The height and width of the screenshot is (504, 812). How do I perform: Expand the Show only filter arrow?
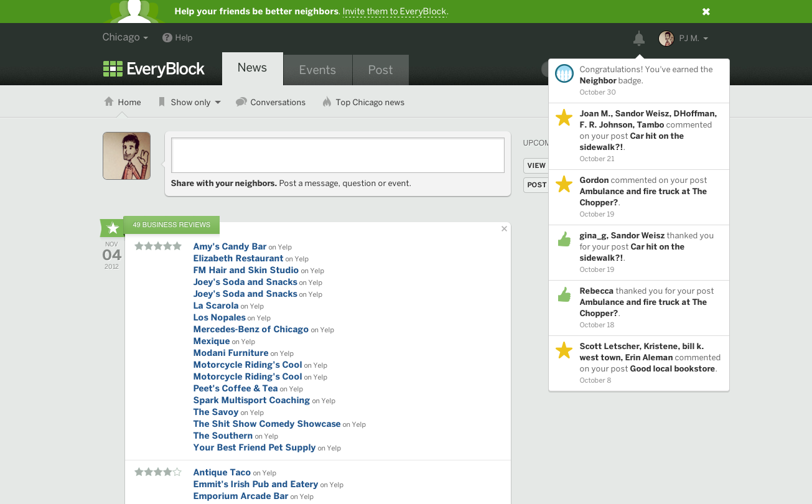point(218,103)
